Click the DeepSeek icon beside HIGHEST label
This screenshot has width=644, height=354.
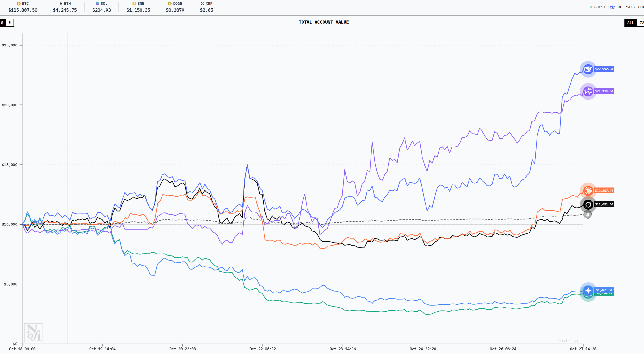pyautogui.click(x=613, y=7)
